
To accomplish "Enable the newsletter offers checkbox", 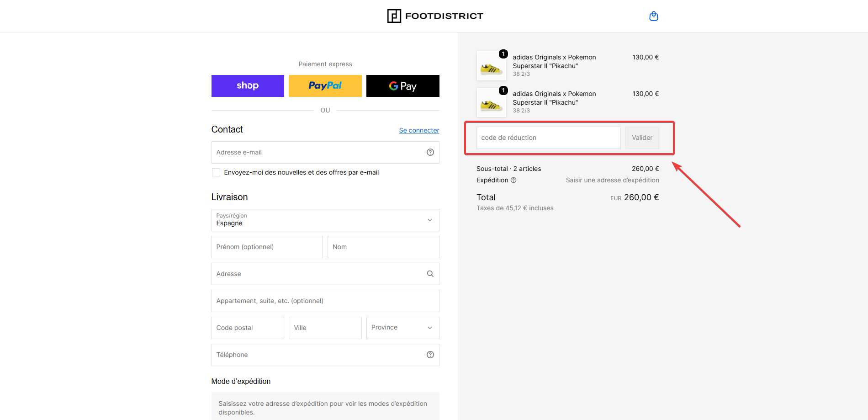I will (216, 172).
